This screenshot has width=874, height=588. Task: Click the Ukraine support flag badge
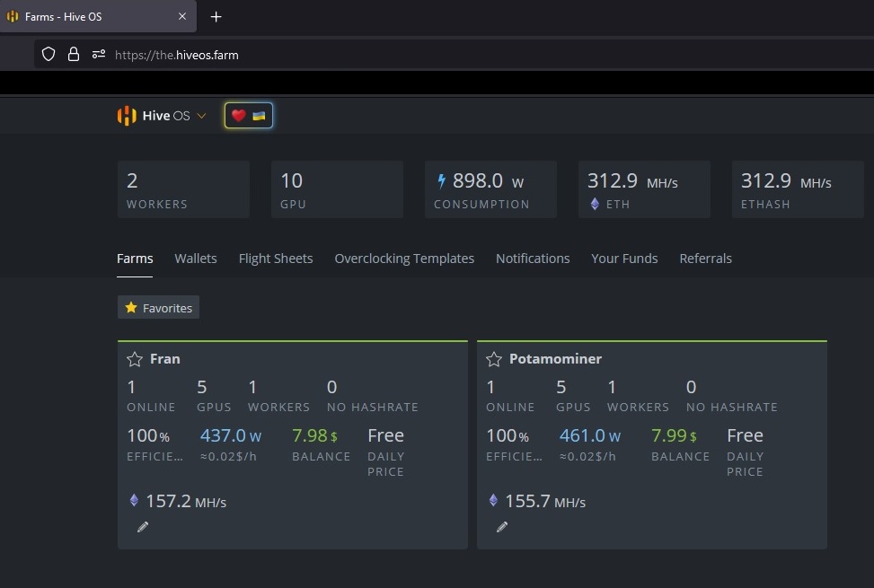point(248,115)
